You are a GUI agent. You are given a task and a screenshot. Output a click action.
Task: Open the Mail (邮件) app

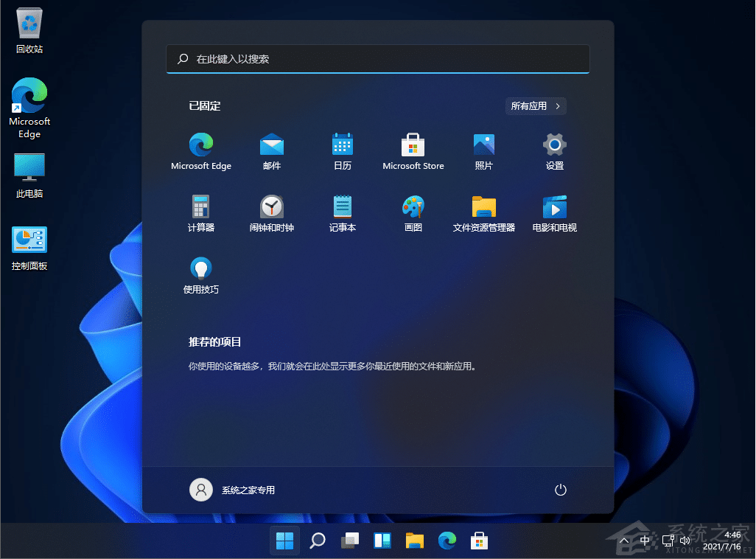coord(271,151)
